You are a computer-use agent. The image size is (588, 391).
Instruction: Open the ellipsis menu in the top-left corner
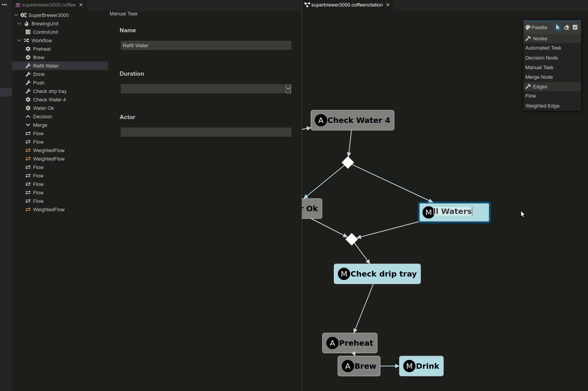[4, 5]
